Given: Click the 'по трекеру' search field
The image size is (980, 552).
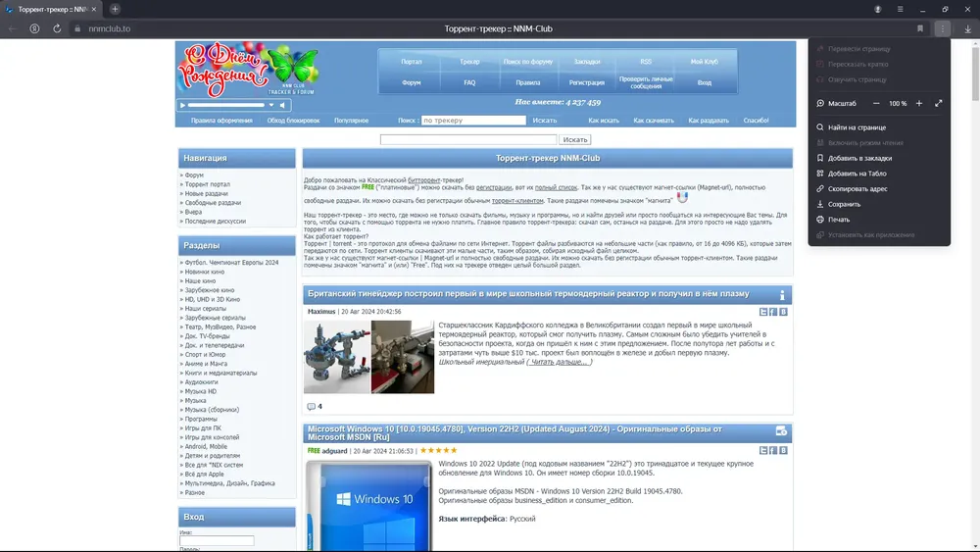Looking at the screenshot, I should pyautogui.click(x=473, y=120).
